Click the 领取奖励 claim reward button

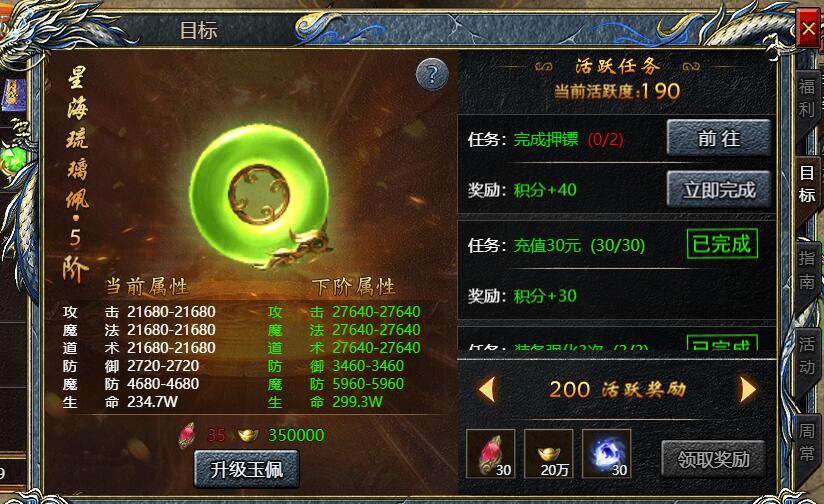(713, 459)
